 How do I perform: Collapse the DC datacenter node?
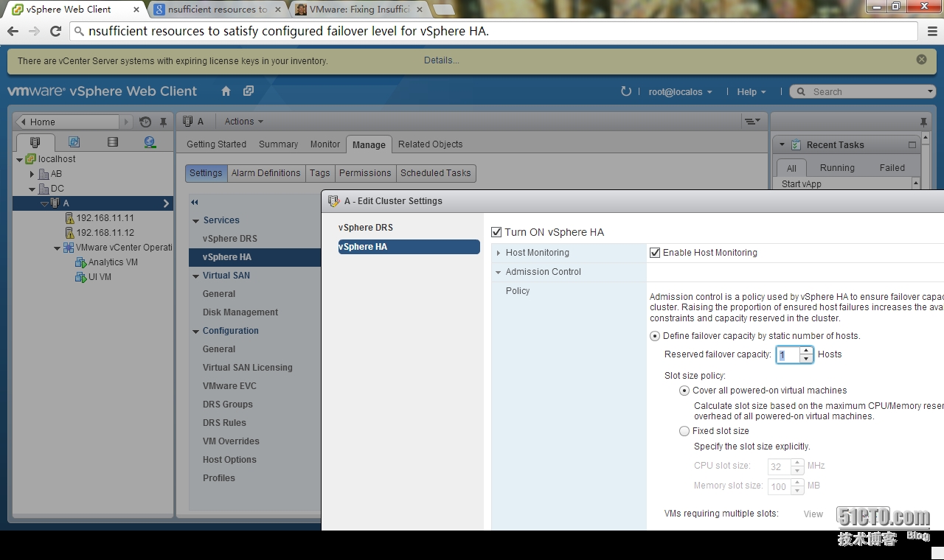click(x=32, y=189)
